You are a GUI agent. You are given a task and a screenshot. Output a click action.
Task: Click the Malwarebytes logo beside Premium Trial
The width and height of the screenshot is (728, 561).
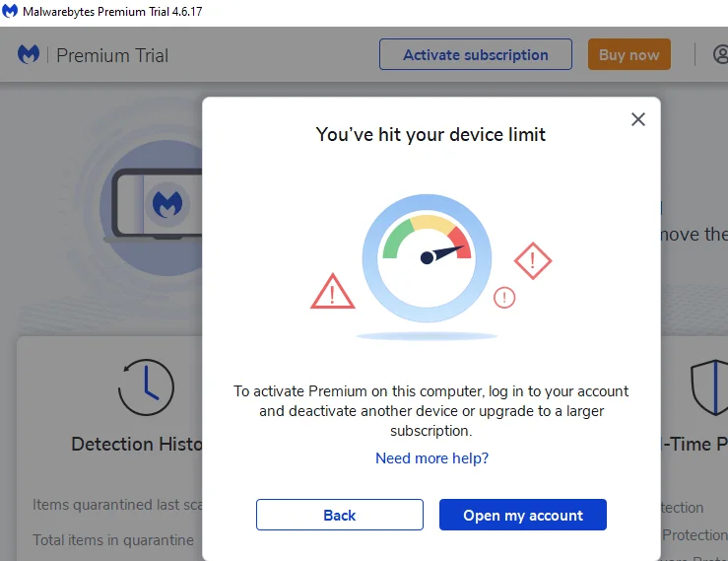click(x=29, y=55)
